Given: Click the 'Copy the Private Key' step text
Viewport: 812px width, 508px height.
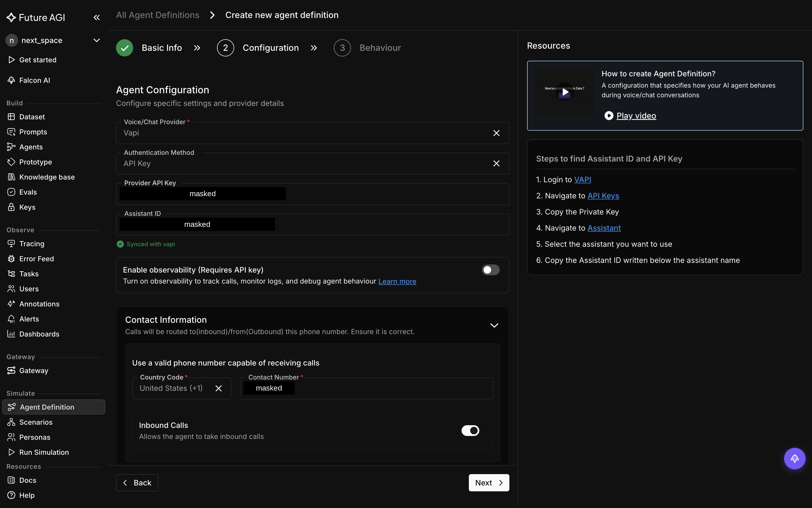Looking at the screenshot, I should 582,212.
